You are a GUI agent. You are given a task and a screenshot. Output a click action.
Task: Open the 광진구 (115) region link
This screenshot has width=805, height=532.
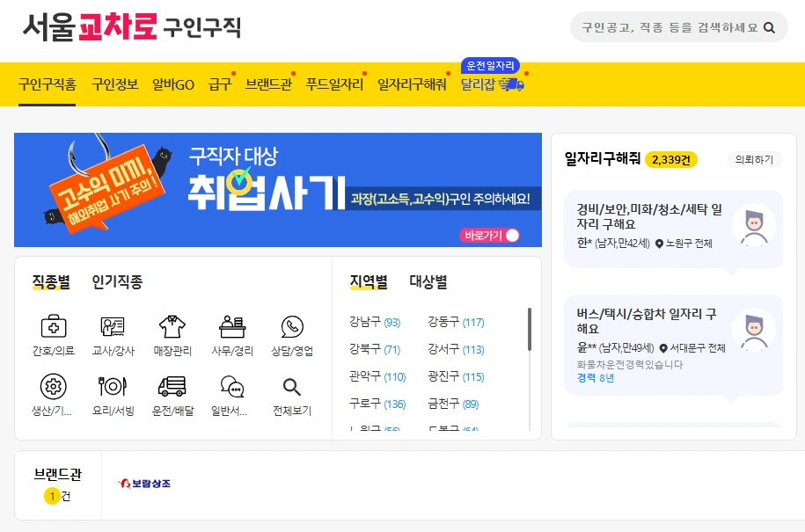pos(456,376)
